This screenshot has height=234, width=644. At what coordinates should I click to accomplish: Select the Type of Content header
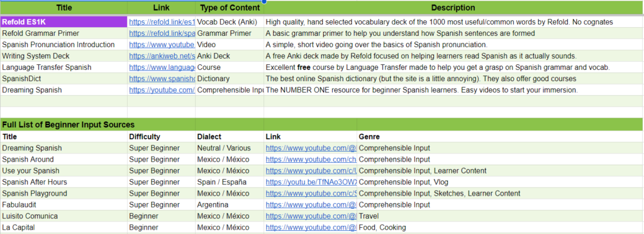click(x=230, y=8)
